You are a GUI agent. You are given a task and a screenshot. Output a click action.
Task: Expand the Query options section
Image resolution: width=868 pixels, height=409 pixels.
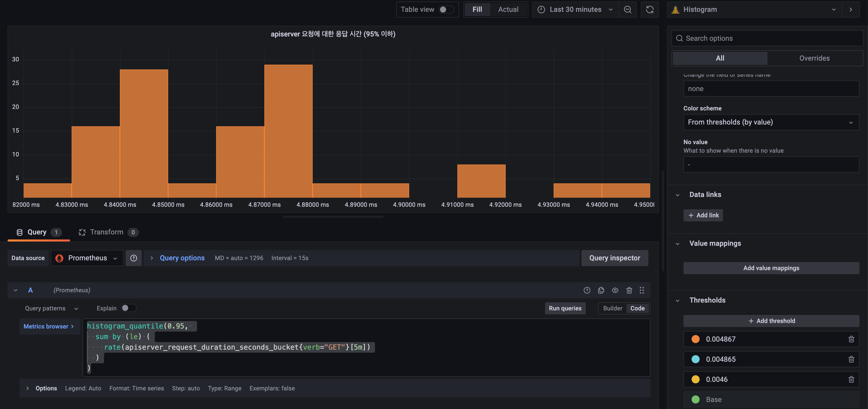182,258
